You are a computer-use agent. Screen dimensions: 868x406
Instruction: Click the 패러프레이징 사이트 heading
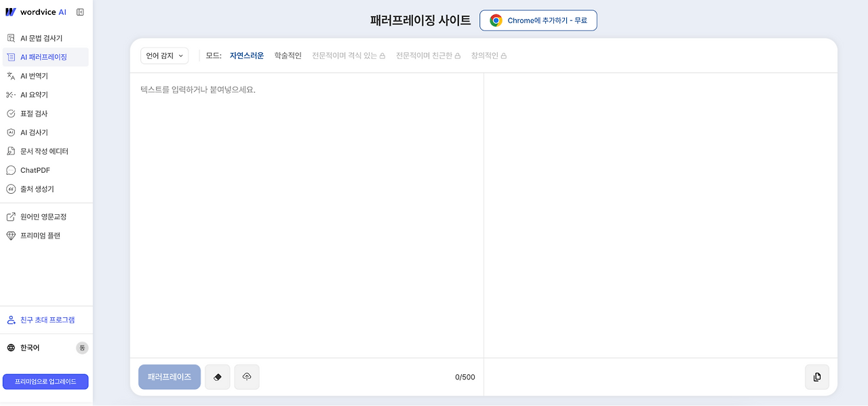pos(420,20)
